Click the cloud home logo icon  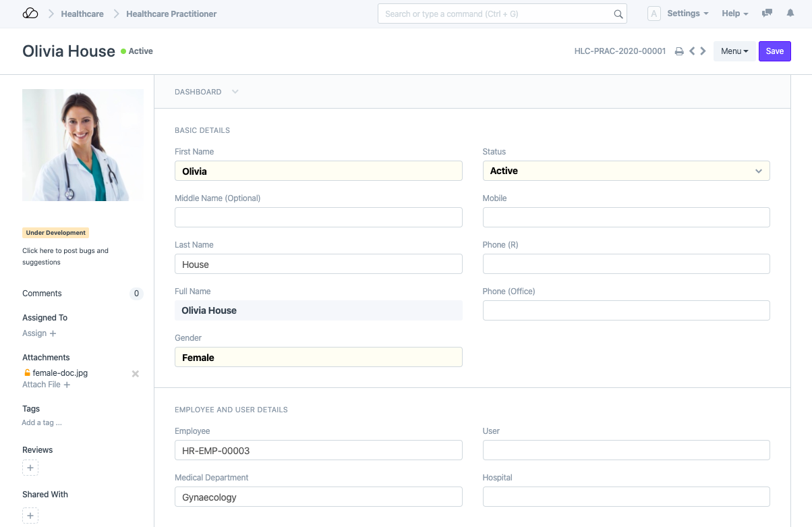click(30, 13)
